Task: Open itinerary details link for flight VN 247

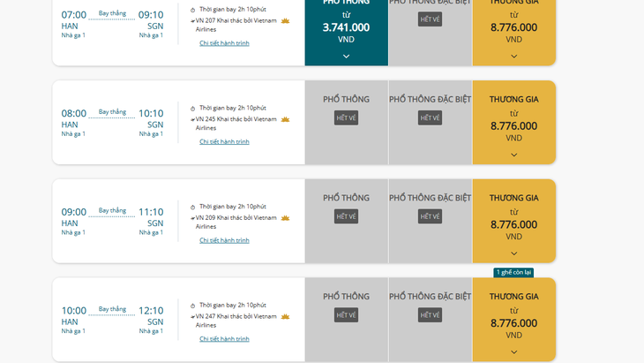Action: (x=224, y=339)
